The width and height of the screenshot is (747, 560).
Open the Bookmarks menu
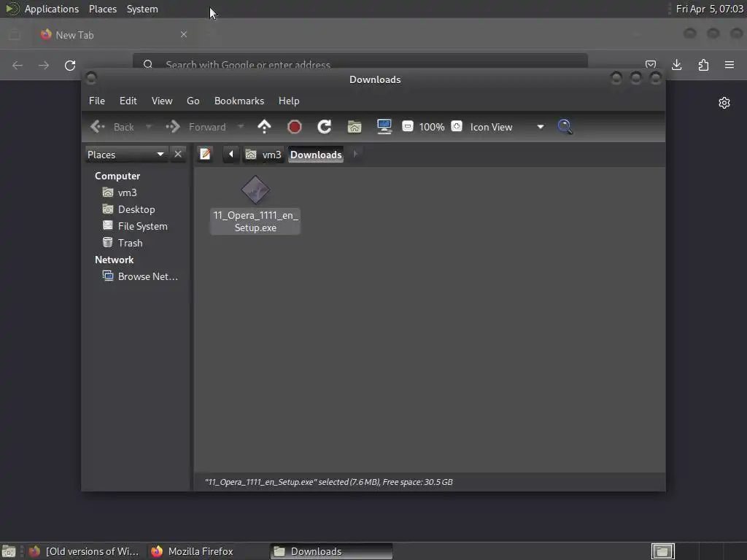click(239, 101)
